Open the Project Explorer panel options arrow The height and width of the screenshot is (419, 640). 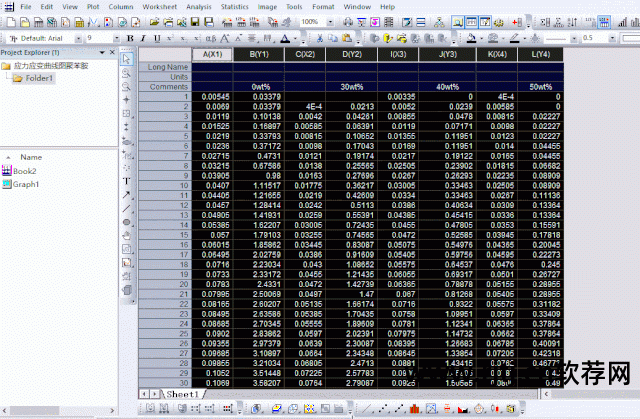click(x=102, y=53)
